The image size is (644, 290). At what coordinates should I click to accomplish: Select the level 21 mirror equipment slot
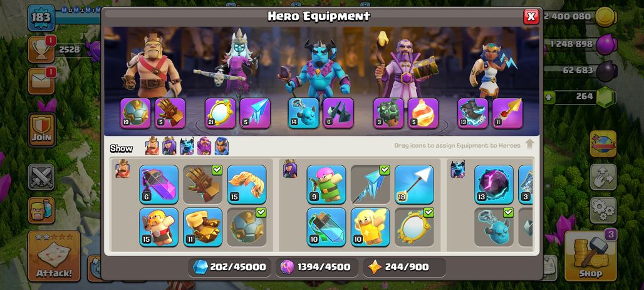[x=221, y=113]
